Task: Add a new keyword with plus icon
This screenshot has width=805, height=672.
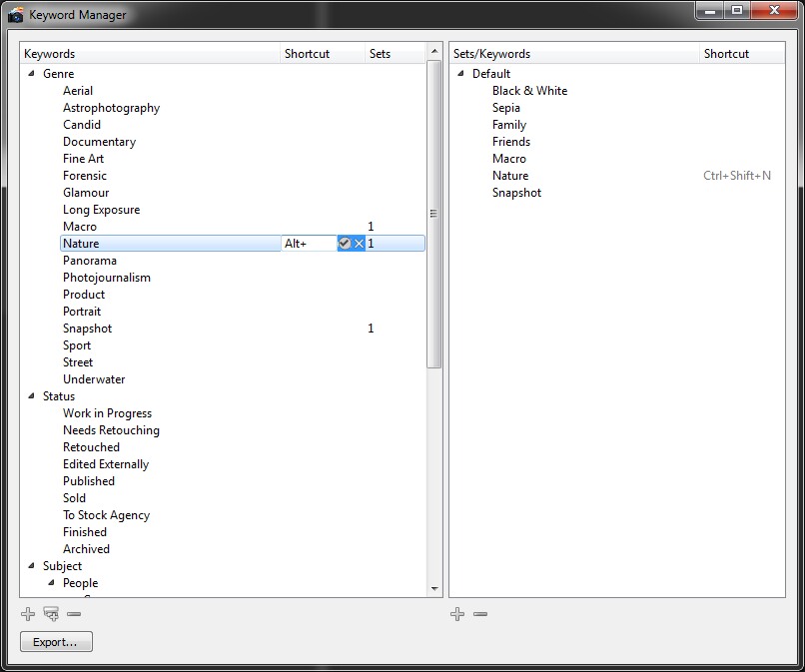Action: pyautogui.click(x=28, y=613)
